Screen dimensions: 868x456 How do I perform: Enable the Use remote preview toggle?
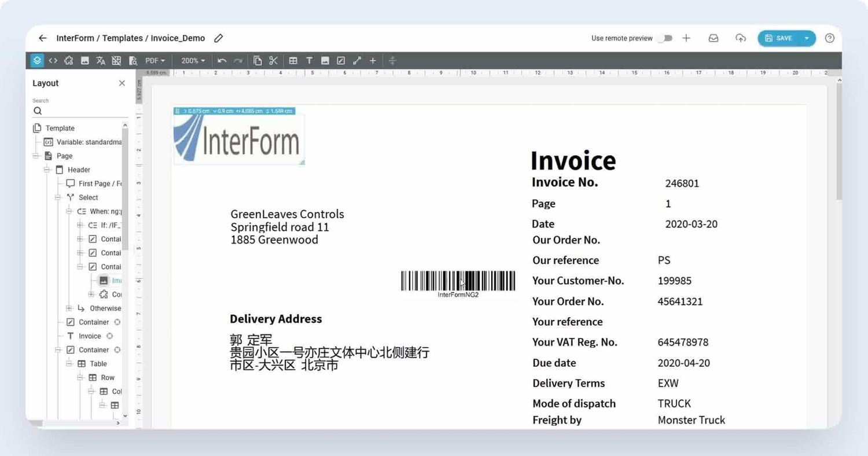[x=665, y=38]
